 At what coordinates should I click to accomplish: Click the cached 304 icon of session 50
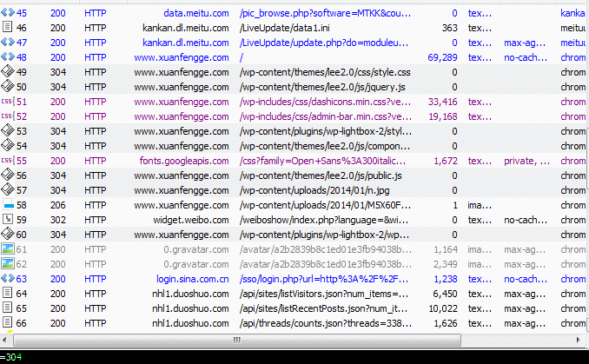tap(8, 86)
